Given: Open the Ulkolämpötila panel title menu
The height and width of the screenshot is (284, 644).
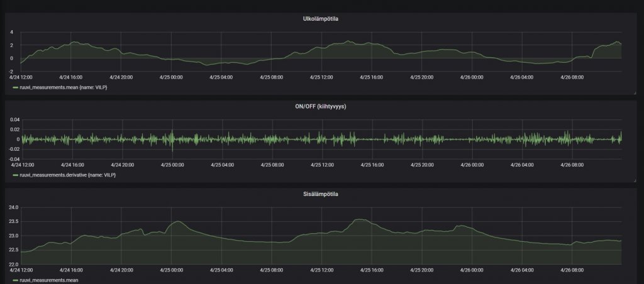Looking at the screenshot, I should [321, 19].
